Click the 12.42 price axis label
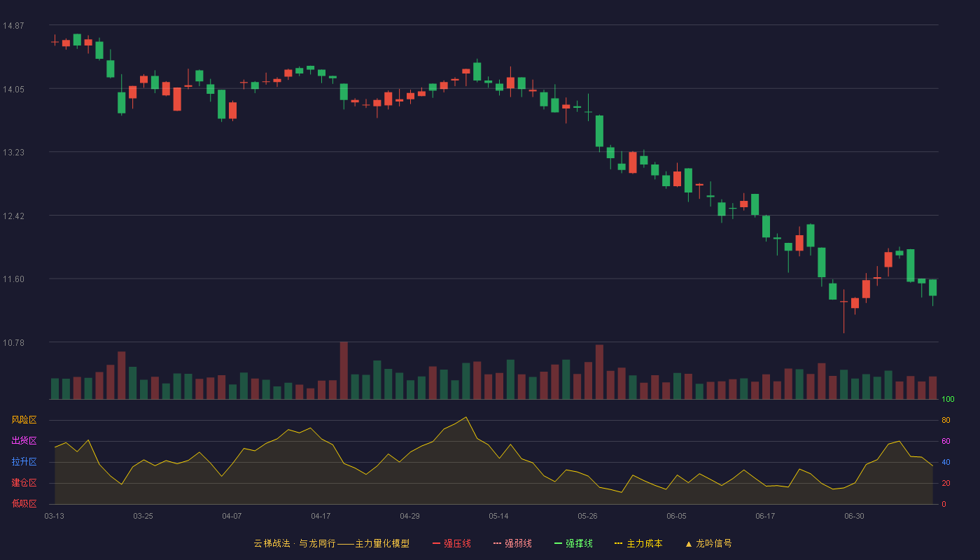Screen dimensions: 980x560 click(x=13, y=216)
